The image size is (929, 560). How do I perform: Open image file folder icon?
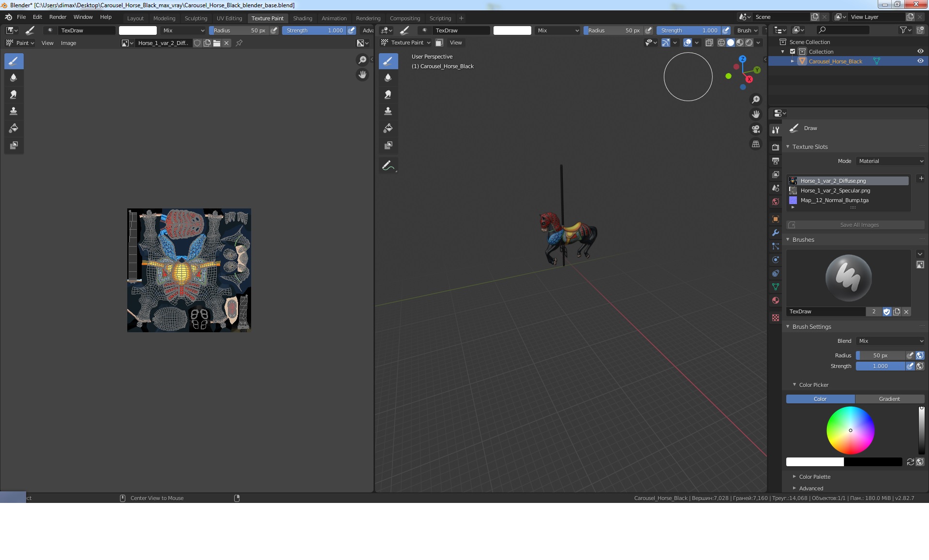[x=217, y=43]
